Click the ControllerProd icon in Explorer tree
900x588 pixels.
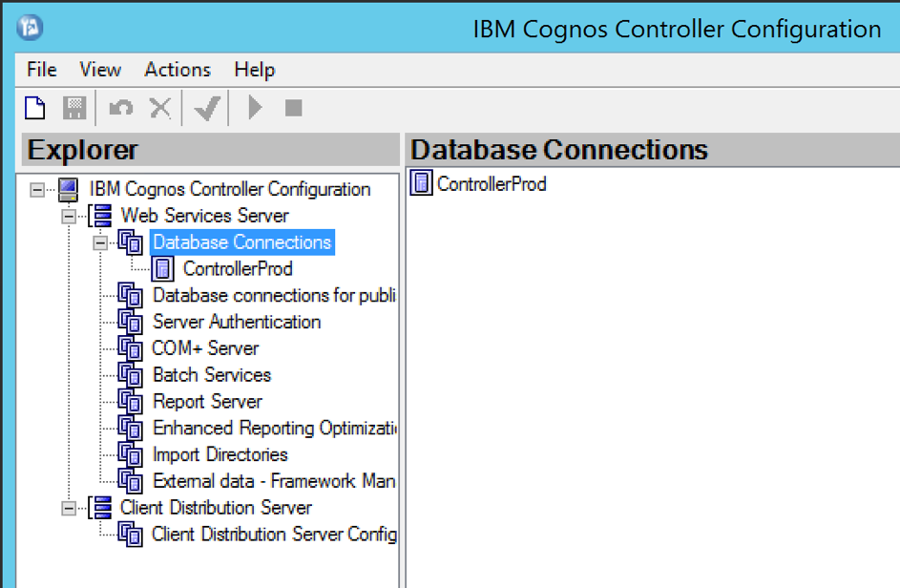(x=162, y=269)
